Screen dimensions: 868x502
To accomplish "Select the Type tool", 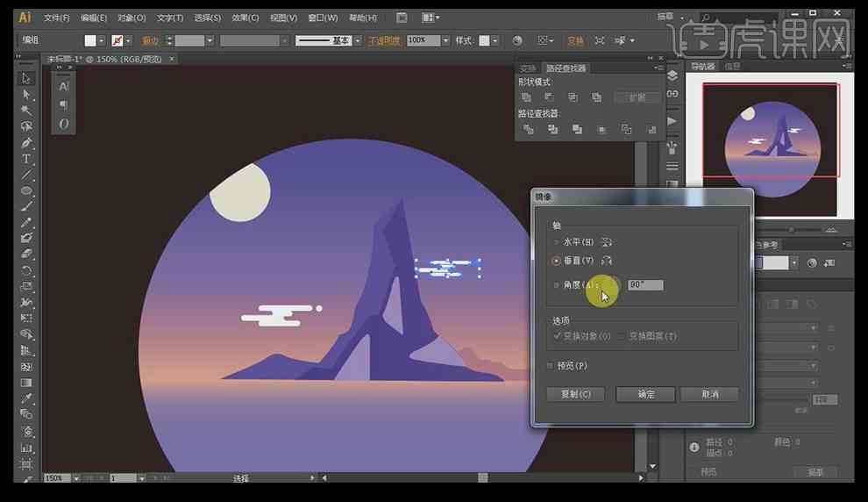I will (26, 159).
